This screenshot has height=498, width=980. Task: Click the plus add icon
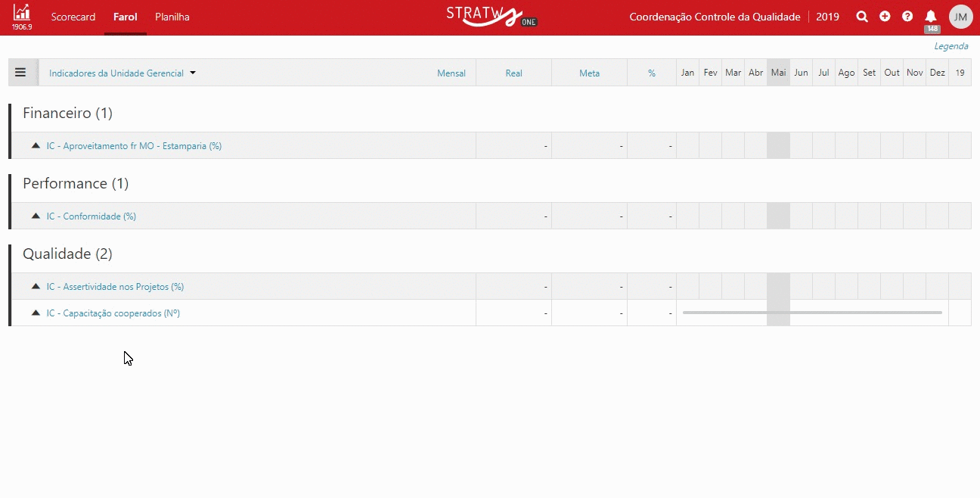point(885,17)
